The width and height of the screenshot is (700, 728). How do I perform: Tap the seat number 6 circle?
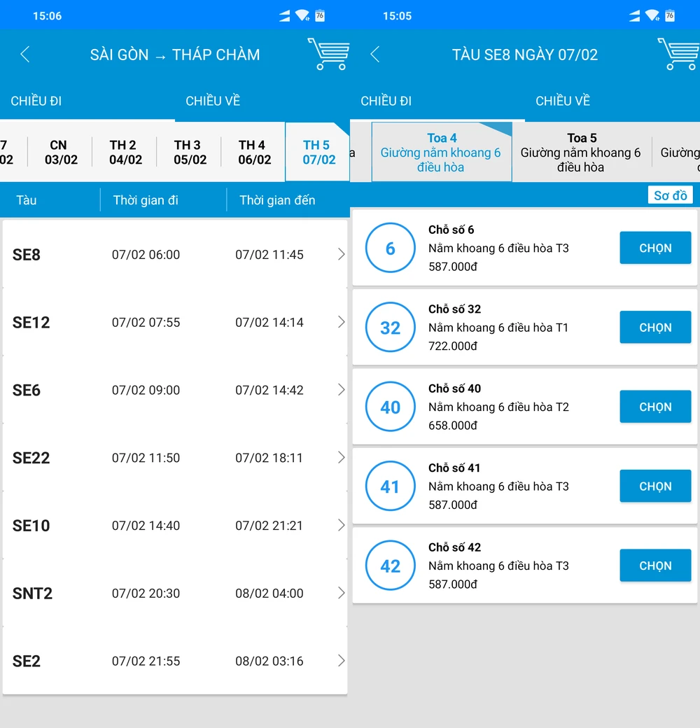pos(390,248)
